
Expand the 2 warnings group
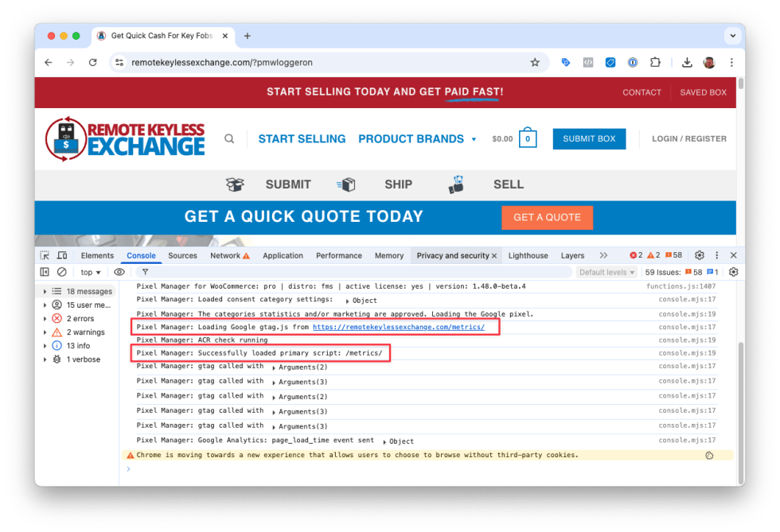point(45,332)
